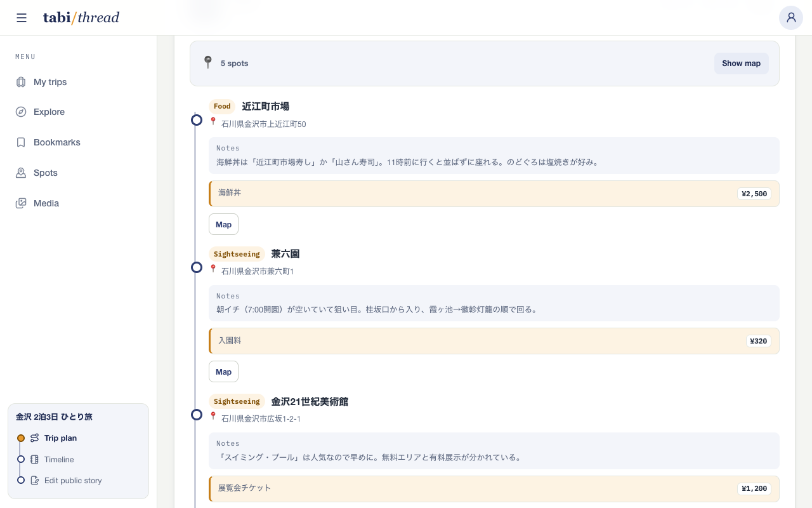Open Edit public story
812x508 pixels.
(73, 481)
